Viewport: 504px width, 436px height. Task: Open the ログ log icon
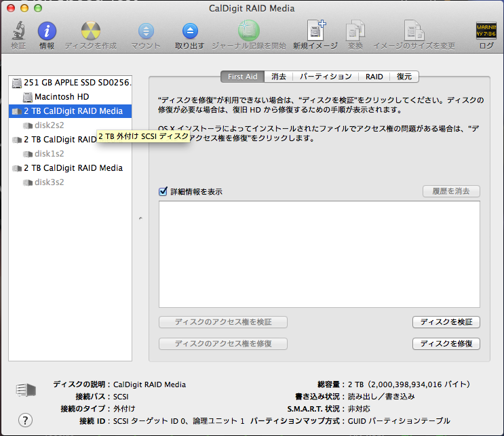(x=486, y=31)
